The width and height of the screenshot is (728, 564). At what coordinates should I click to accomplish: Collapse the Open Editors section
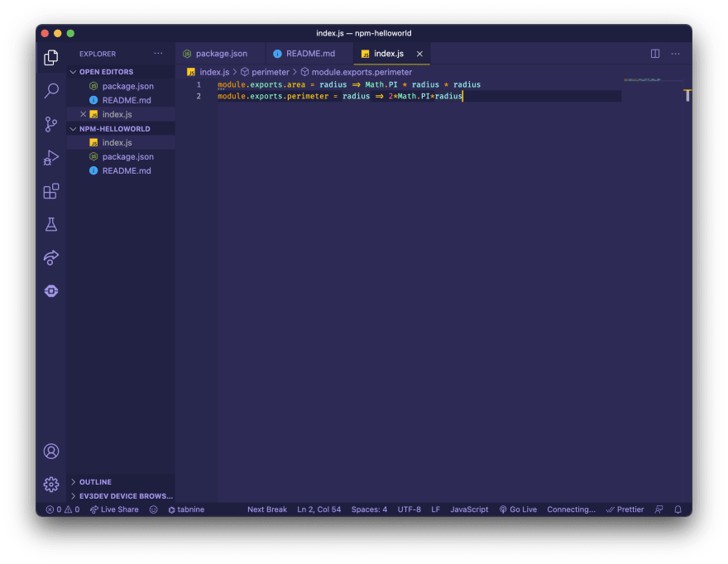coord(121,72)
